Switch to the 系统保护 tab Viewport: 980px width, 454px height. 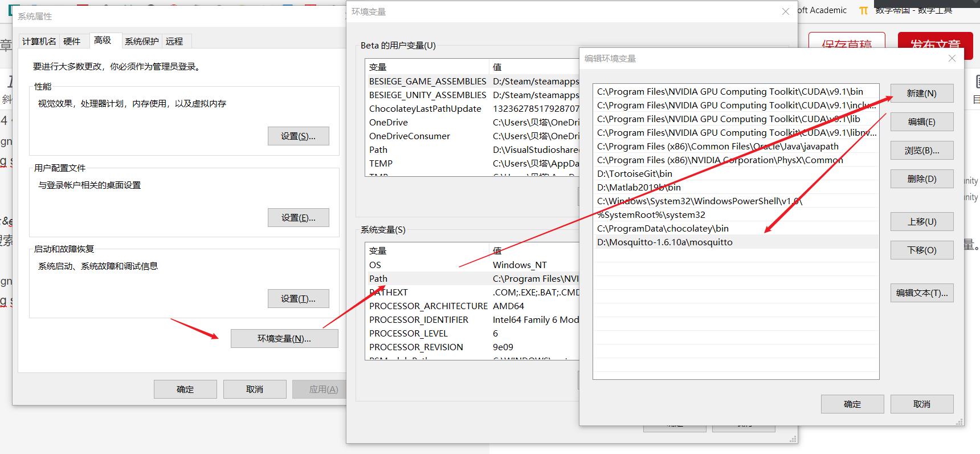(x=142, y=42)
